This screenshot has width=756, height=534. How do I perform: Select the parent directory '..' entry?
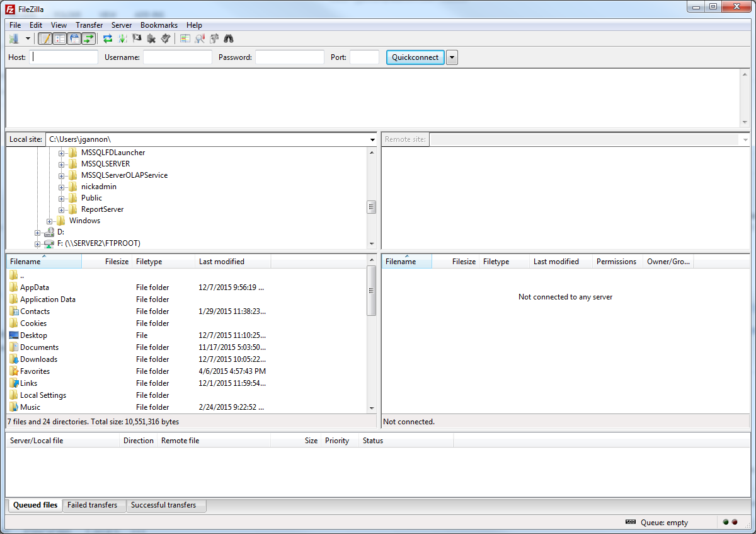click(x=186, y=276)
